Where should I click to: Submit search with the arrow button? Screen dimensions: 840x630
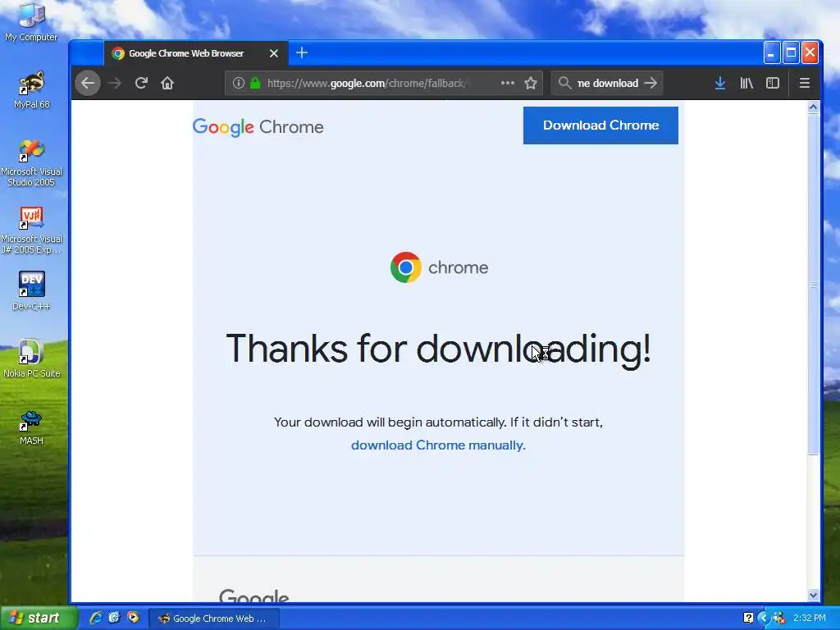(x=651, y=83)
